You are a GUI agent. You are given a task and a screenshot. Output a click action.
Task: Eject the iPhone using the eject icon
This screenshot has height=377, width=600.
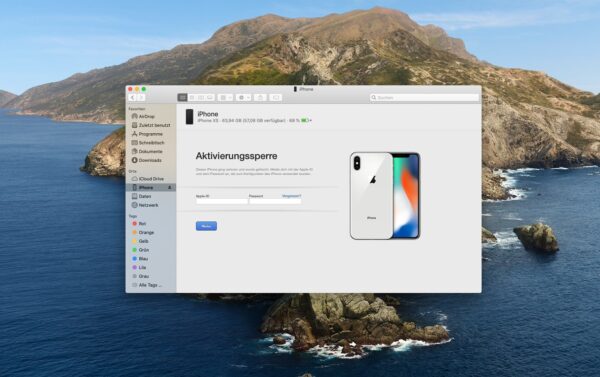(x=170, y=188)
